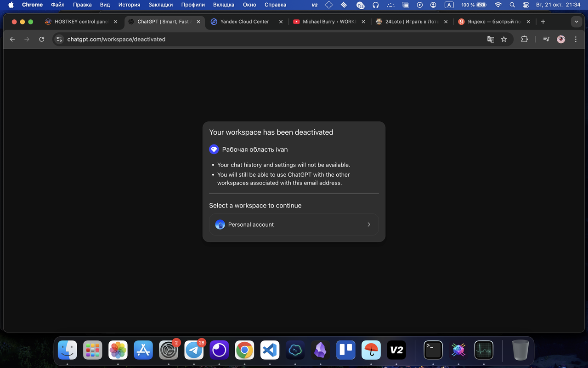
Task: Open a new tab with the plus button
Action: pyautogui.click(x=543, y=22)
